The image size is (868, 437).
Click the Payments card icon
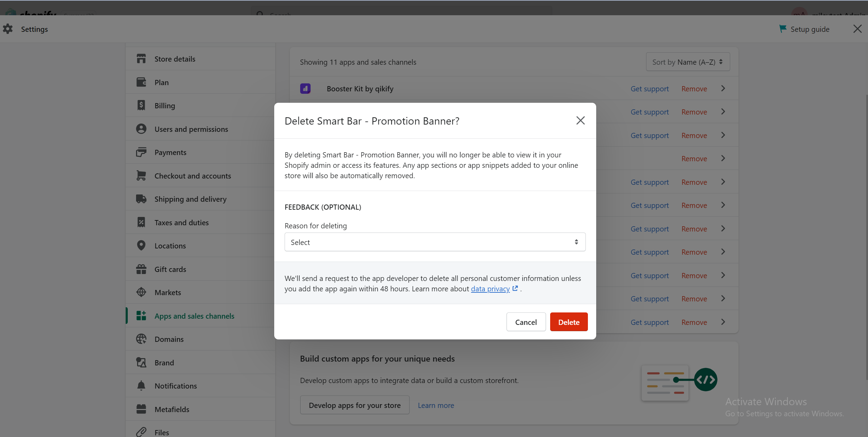[x=141, y=152]
